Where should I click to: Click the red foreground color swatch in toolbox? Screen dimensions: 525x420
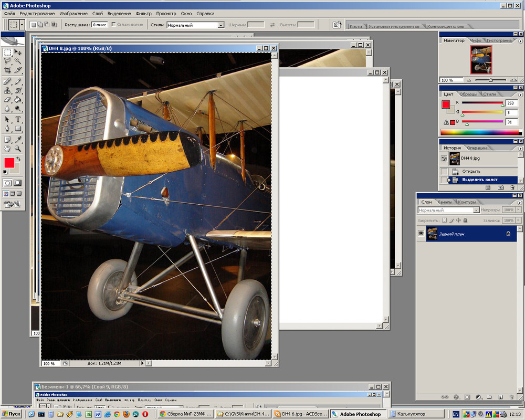9,163
